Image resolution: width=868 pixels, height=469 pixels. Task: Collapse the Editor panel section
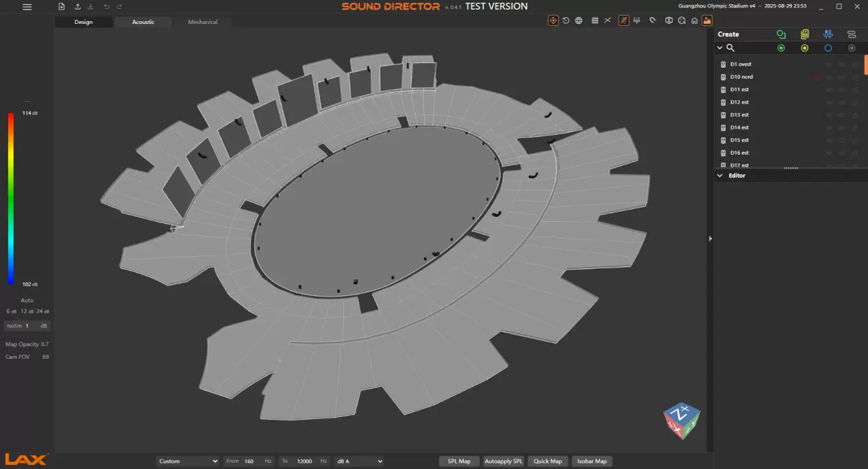click(719, 176)
